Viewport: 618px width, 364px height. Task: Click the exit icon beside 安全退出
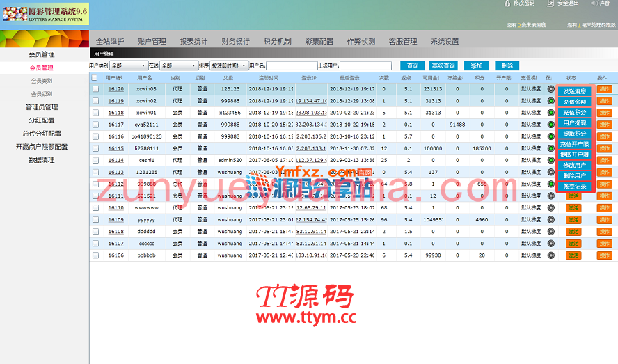[550, 3]
